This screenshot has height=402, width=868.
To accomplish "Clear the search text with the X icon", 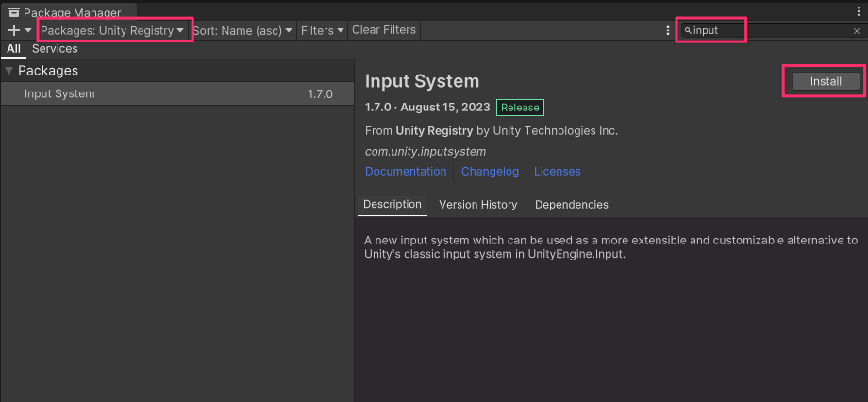I will pyautogui.click(x=857, y=31).
